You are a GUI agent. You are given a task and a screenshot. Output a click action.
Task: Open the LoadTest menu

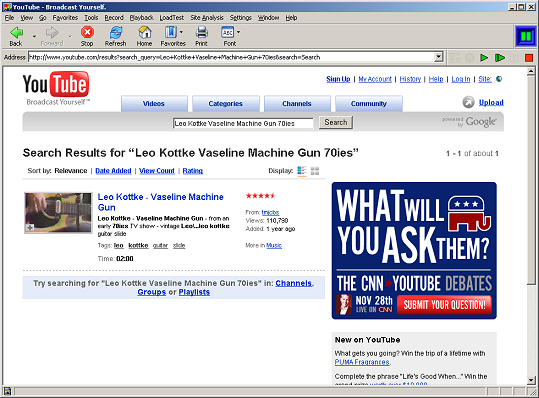point(172,18)
